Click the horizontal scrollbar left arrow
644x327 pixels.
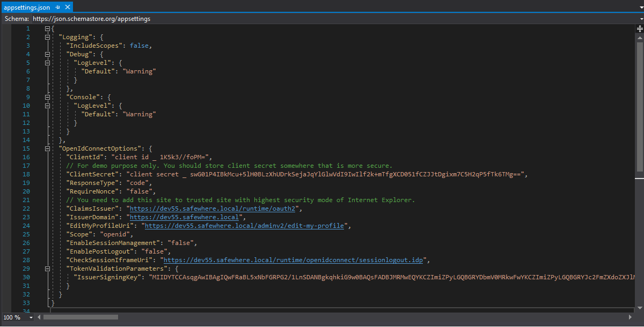pos(39,317)
